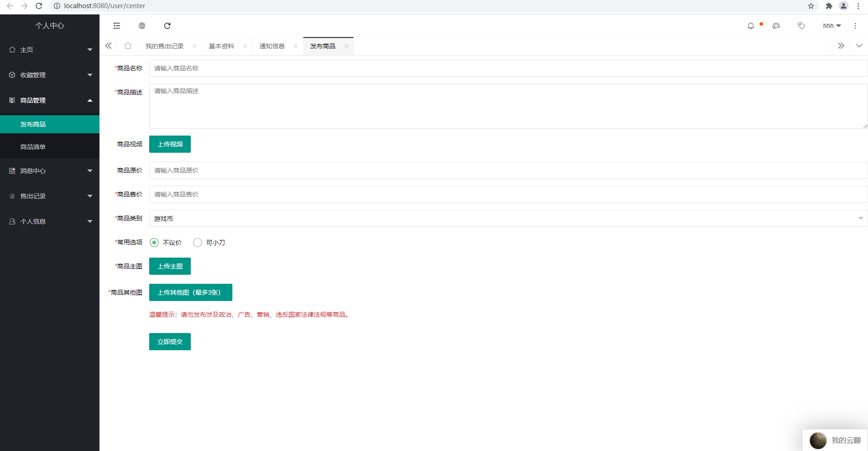The width and height of the screenshot is (868, 451).
Task: Switch to the 基本资料 tab
Action: (222, 46)
